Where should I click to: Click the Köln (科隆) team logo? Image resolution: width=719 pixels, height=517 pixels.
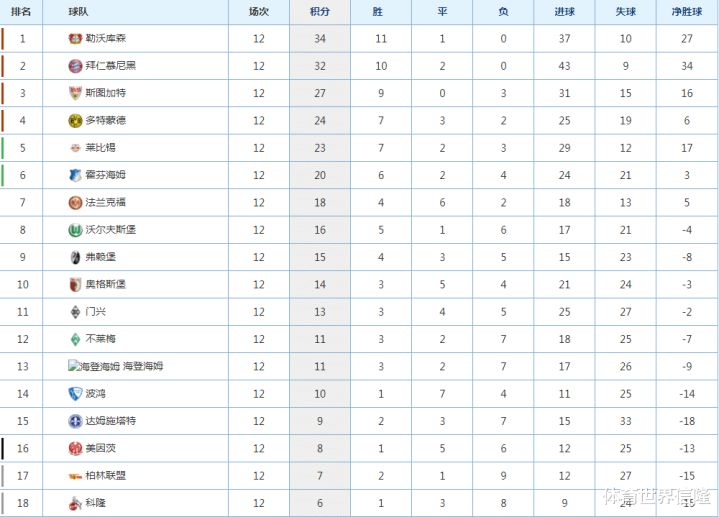75,503
